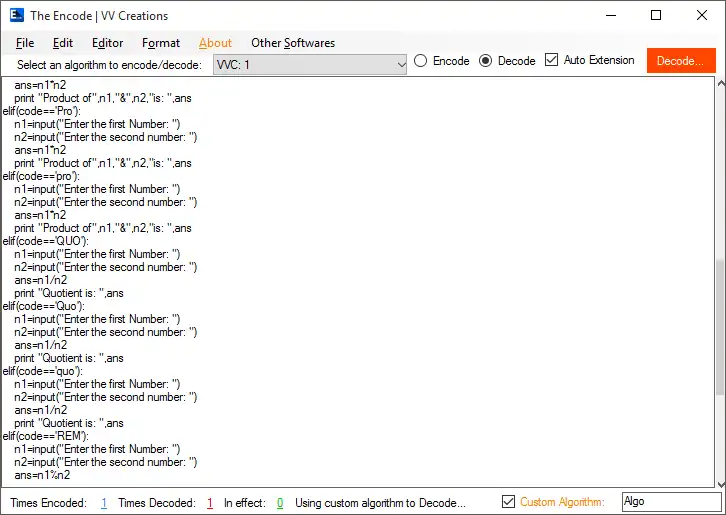
Task: Open the About menu
Action: click(215, 43)
